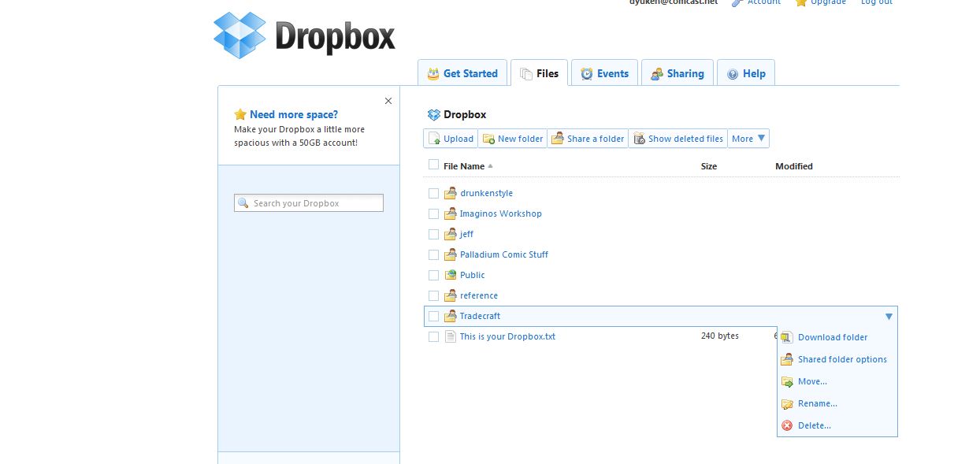Open Palladium Comic Stuff folder
This screenshot has height=464, width=980.
(x=504, y=254)
